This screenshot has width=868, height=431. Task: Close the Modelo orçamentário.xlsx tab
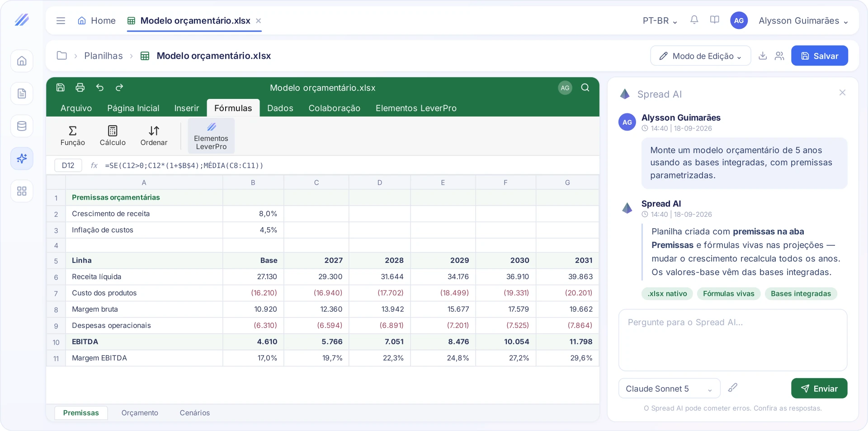click(259, 21)
